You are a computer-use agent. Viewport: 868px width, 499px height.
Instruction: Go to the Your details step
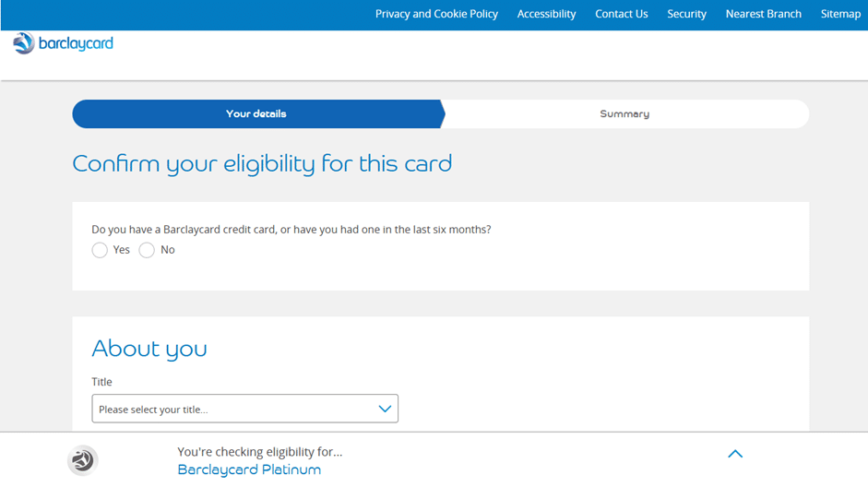pyautogui.click(x=256, y=113)
